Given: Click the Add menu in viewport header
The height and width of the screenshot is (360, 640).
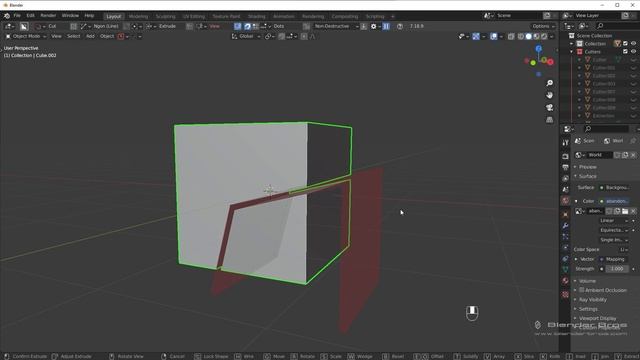Looking at the screenshot, I should click(x=90, y=36).
